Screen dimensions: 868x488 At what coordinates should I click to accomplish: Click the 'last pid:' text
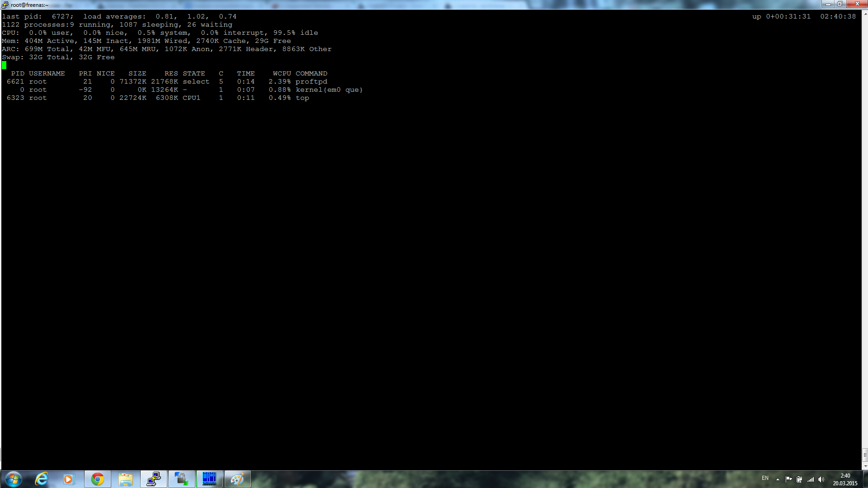coord(22,17)
